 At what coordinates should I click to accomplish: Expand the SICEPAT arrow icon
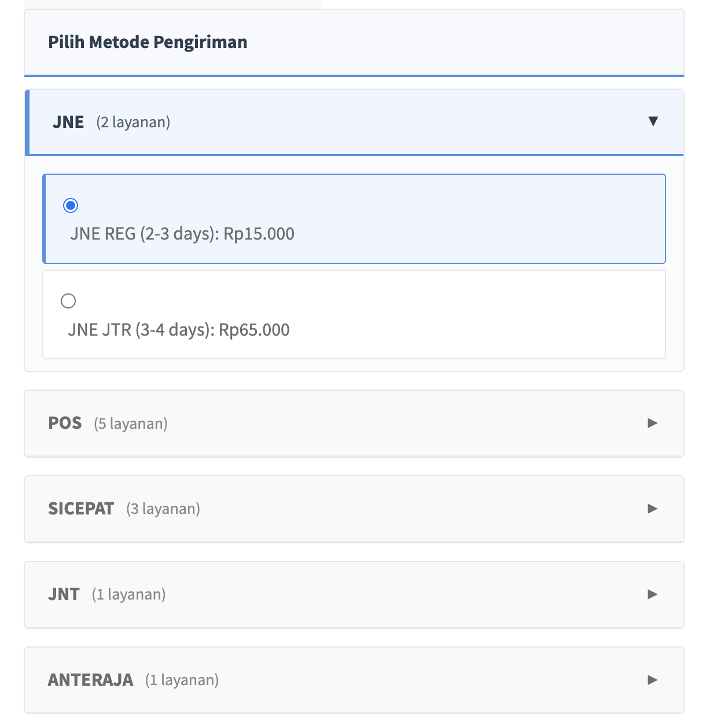tap(653, 509)
